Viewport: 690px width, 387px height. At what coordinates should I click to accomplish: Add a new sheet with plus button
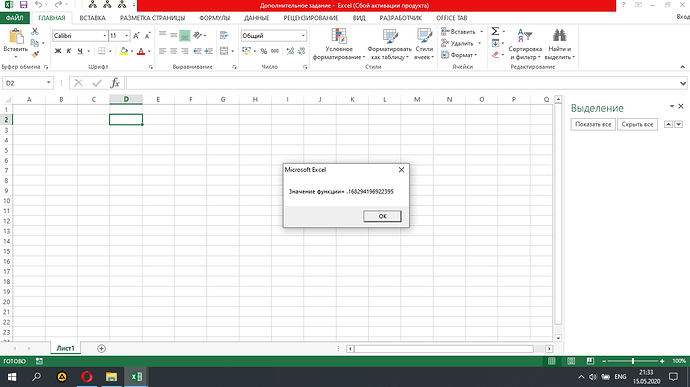tap(101, 348)
